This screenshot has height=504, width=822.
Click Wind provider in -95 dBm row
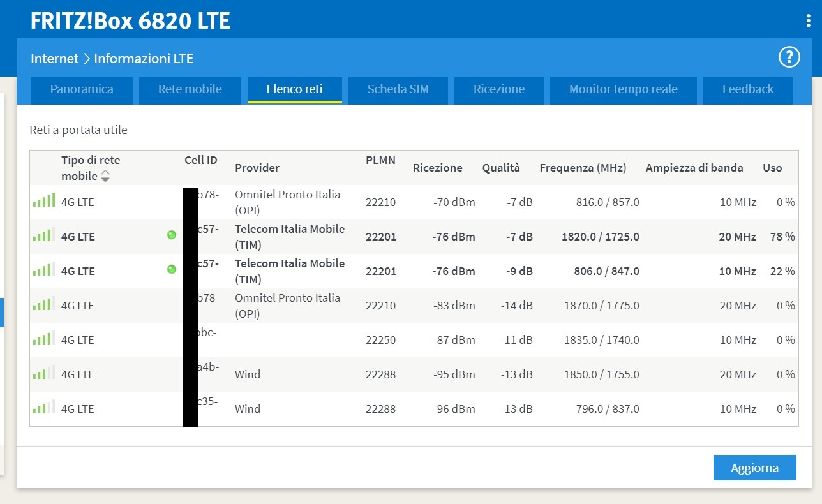click(248, 374)
